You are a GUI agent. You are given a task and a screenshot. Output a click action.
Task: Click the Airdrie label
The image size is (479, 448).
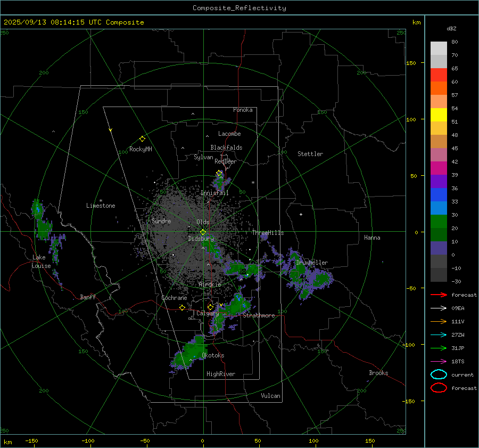click(x=210, y=284)
